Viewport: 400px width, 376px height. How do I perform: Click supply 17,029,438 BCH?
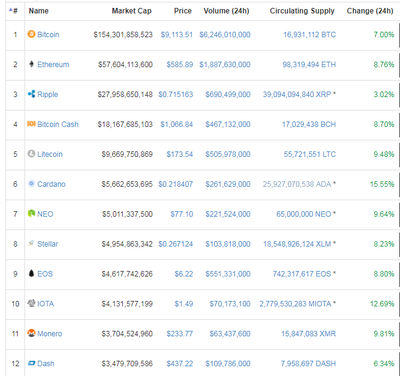309,124
